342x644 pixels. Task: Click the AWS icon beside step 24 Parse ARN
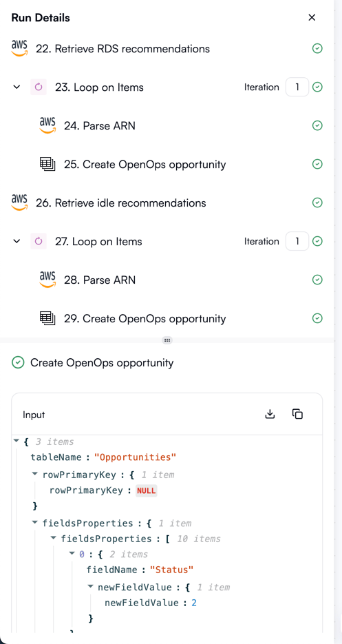coord(47,125)
